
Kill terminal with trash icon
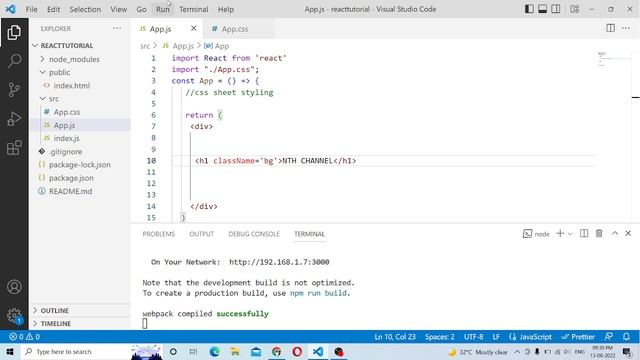[599, 233]
